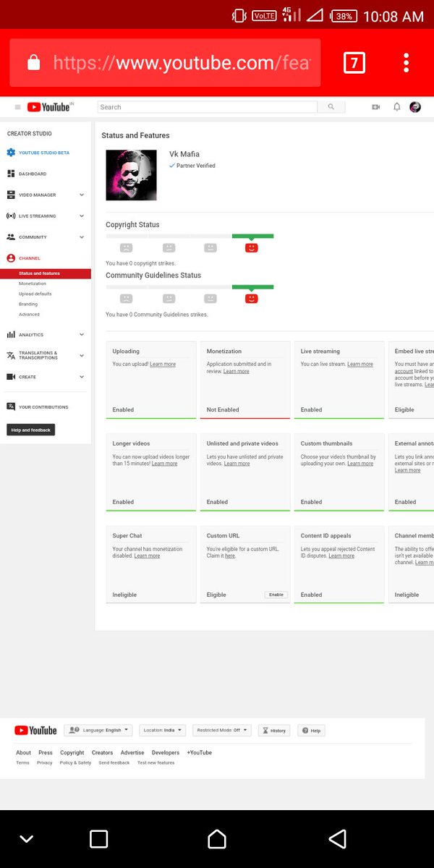
Task: Tap the lock icon in address bar
Action: click(x=33, y=63)
